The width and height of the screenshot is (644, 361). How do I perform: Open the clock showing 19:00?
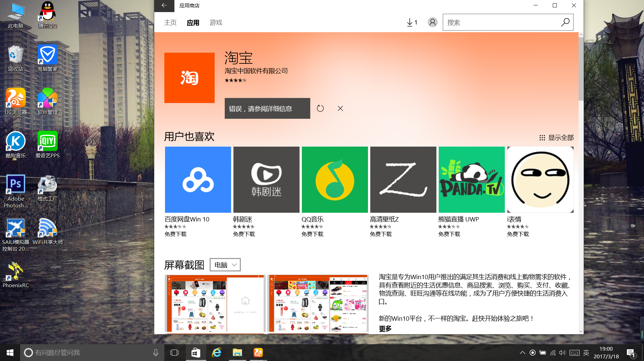[606, 353]
